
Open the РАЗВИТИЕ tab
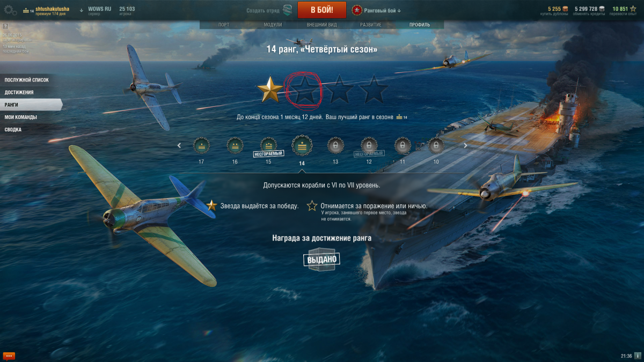click(x=371, y=25)
